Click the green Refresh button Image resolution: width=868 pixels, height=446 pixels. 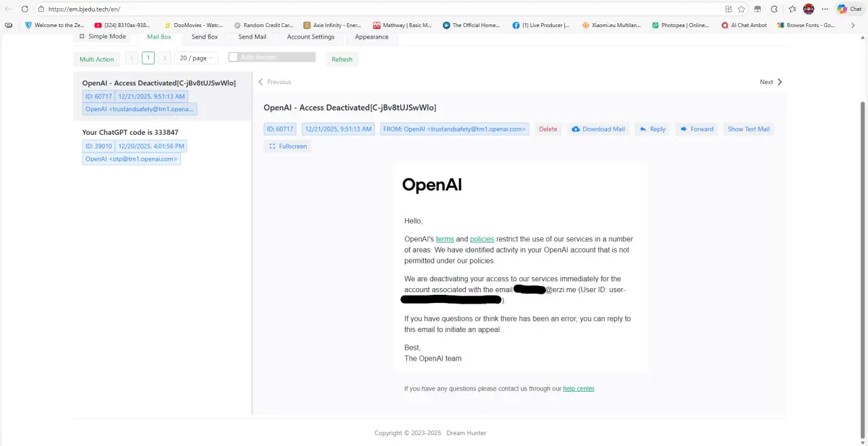pos(342,59)
